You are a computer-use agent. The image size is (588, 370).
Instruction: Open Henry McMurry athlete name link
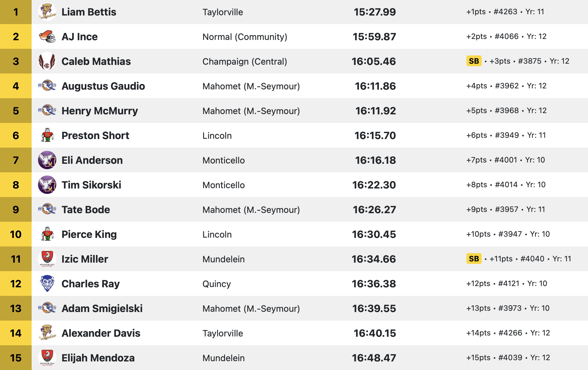coord(100,111)
